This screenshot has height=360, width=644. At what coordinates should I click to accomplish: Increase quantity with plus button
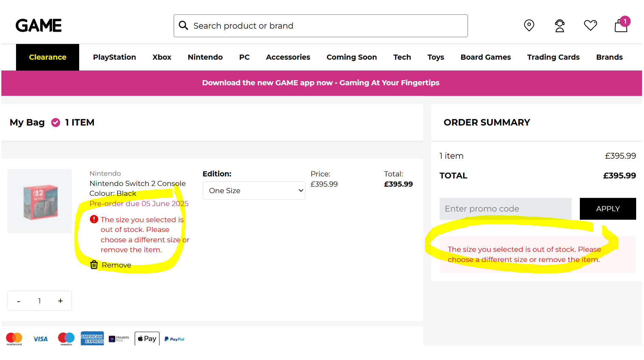60,301
